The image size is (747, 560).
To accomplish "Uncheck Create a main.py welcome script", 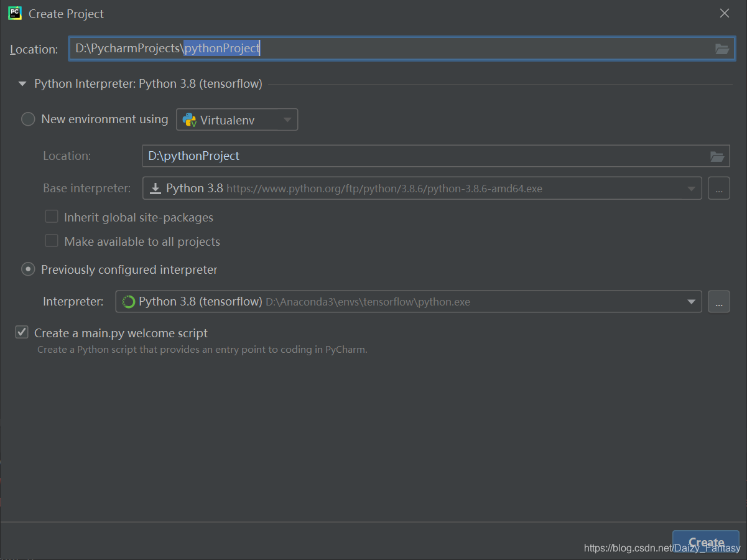I will point(22,333).
